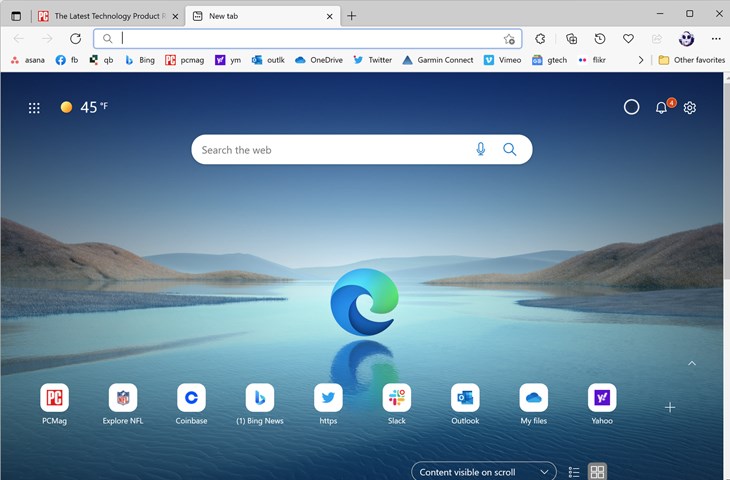
Task: Open Explore NFL quick link tile
Action: click(123, 404)
